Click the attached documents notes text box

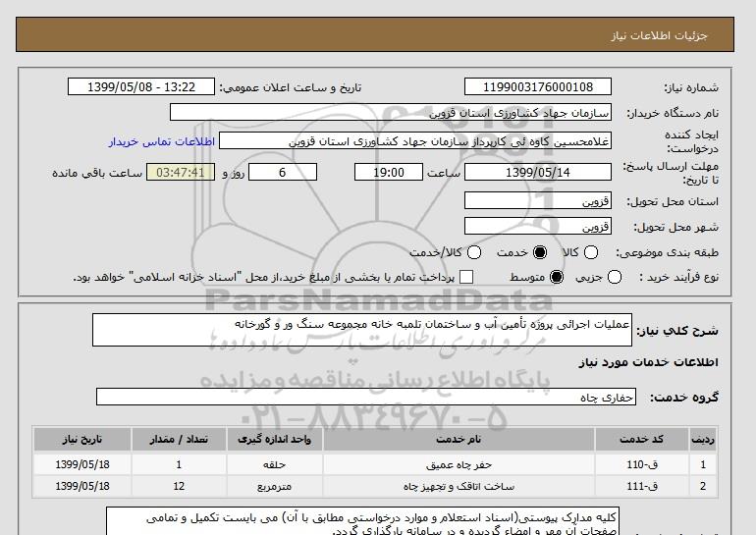[362, 521]
